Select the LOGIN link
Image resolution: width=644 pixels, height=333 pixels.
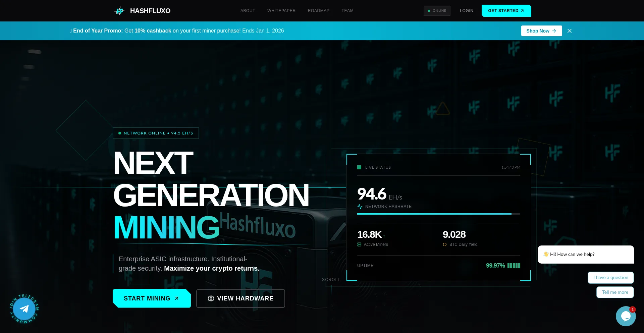click(466, 10)
